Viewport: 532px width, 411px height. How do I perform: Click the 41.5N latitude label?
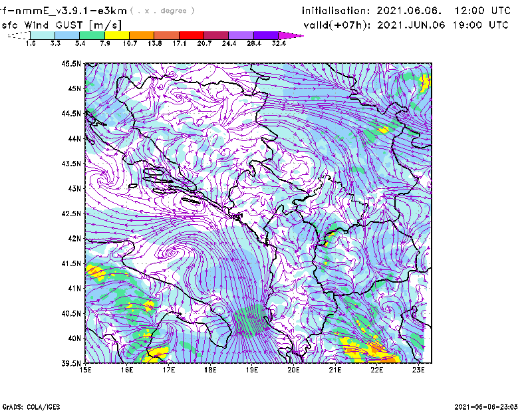[71, 263]
